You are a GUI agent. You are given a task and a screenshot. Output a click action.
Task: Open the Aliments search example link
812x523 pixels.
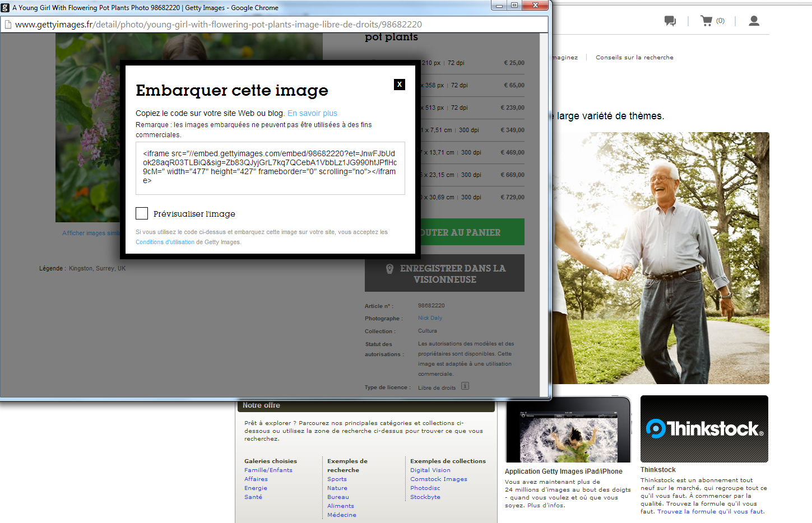[341, 506]
